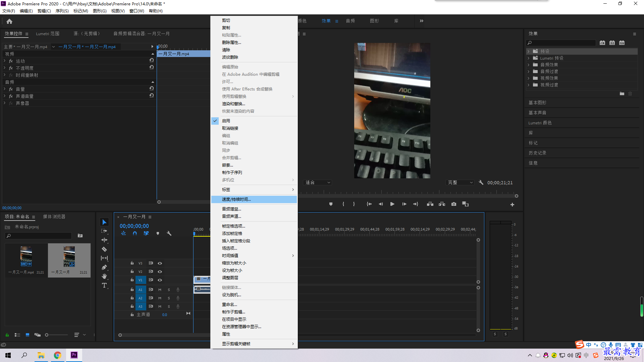Click the Extract button in program monitor
This screenshot has width=644, height=362.
point(442,204)
